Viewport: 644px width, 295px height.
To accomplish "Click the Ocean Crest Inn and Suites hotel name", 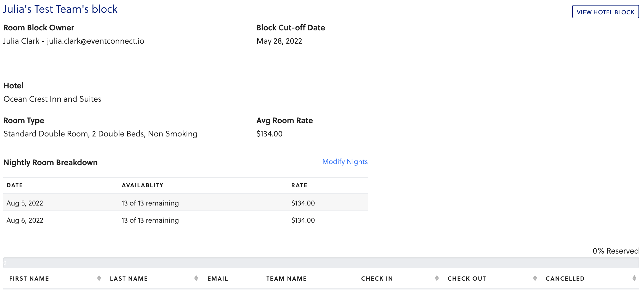I will click(x=52, y=99).
